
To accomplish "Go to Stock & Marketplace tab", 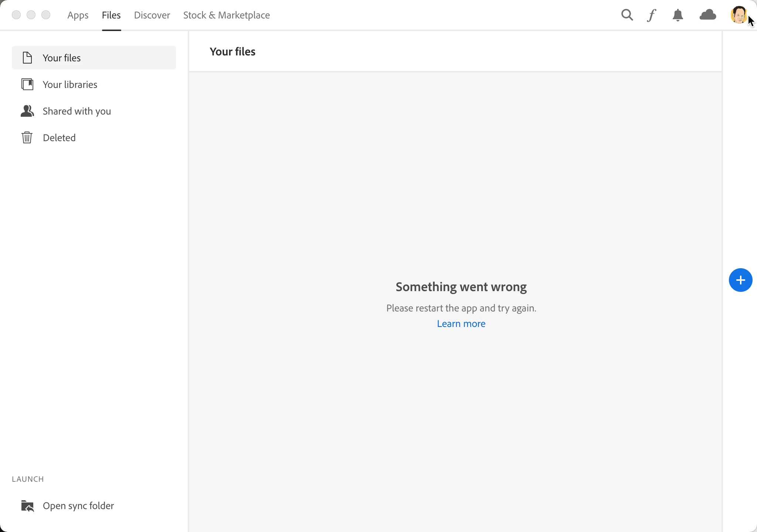I will click(226, 15).
